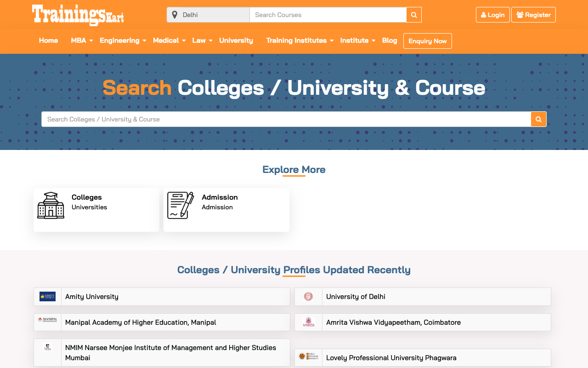Screen dimensions: 588x368
Task: Open the Institute menu
Action: (354, 40)
